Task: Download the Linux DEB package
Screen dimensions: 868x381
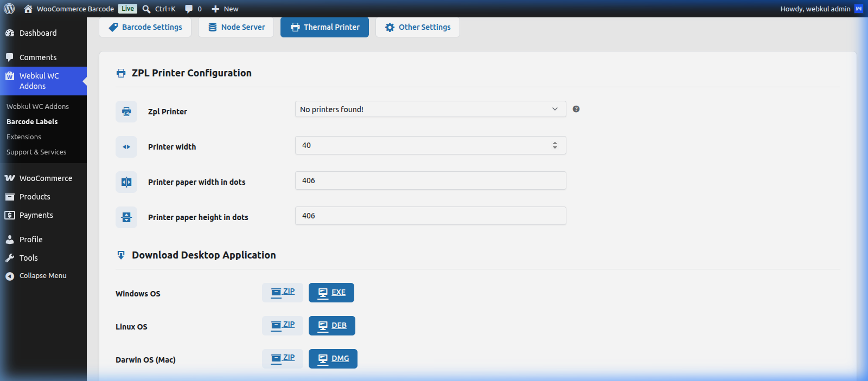Action: pyautogui.click(x=332, y=326)
